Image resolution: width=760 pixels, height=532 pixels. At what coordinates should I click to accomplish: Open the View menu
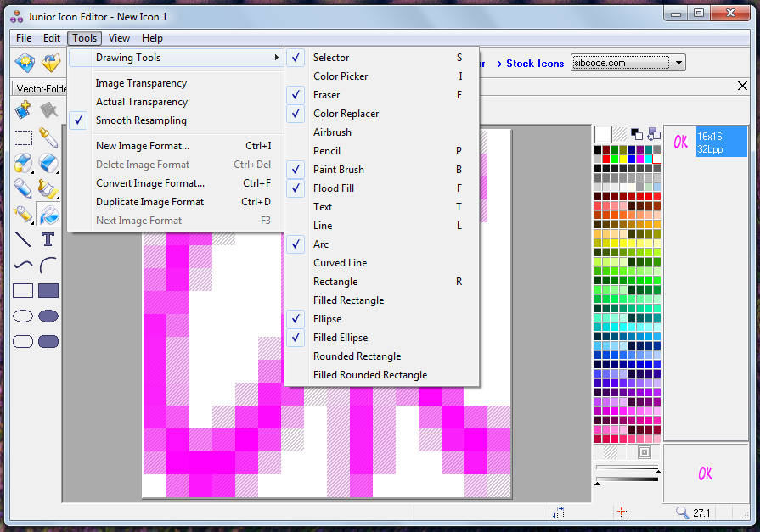(x=119, y=38)
